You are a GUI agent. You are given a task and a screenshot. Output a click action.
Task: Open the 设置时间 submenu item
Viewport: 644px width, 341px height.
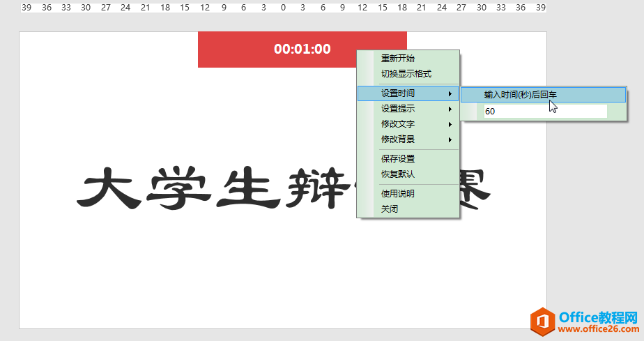[408, 93]
